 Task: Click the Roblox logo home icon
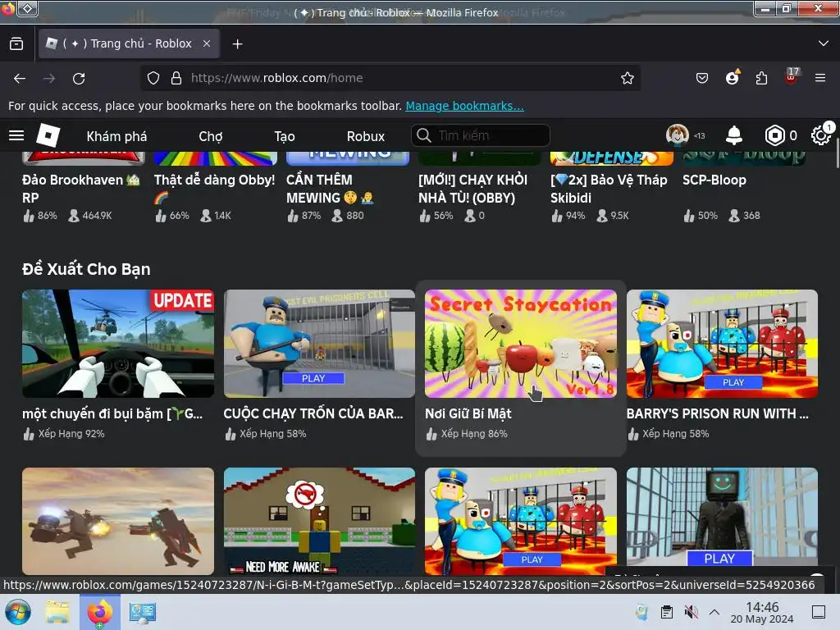(x=48, y=135)
